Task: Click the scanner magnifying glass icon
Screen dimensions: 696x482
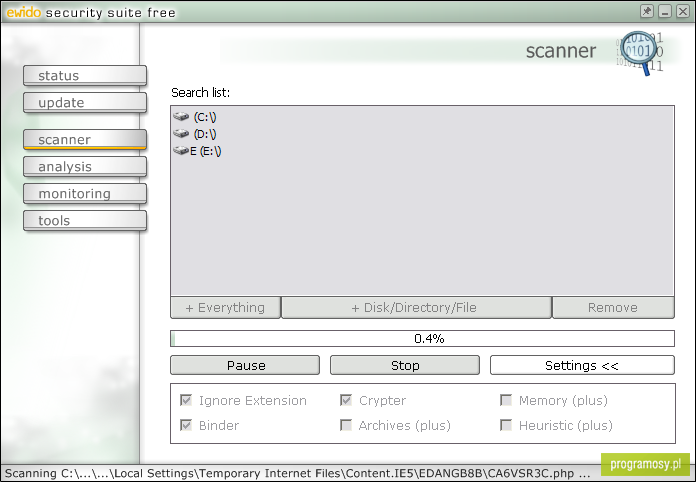Action: coord(640,53)
